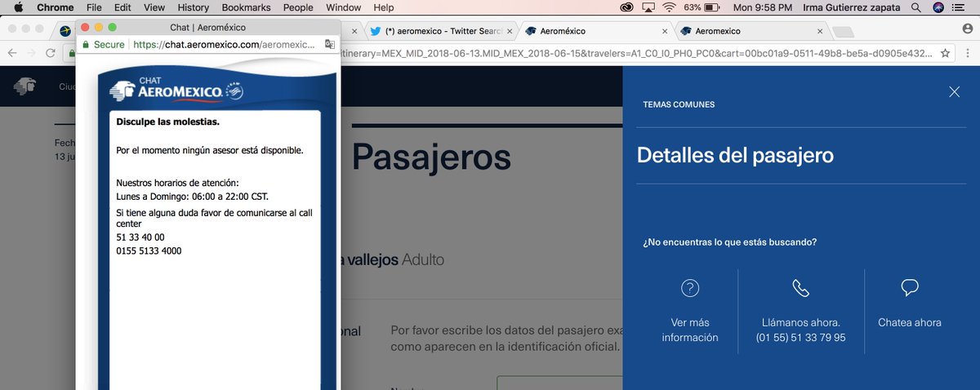Click the back arrow in main window
Image resolution: width=980 pixels, height=390 pixels.
click(x=11, y=53)
